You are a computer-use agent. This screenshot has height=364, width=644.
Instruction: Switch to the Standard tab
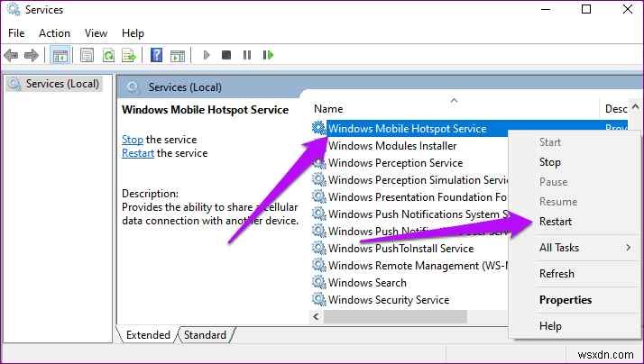[205, 335]
